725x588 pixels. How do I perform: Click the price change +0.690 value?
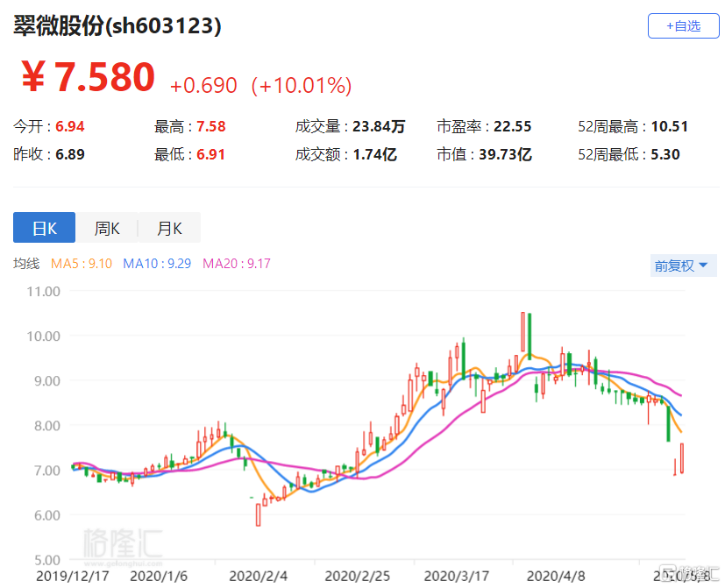203,86
